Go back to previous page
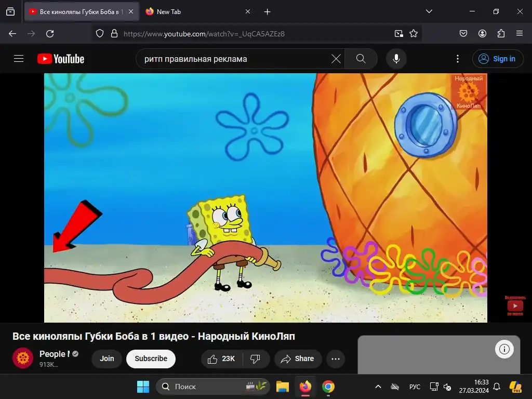Viewport: 532px width, 399px height. [x=12, y=34]
